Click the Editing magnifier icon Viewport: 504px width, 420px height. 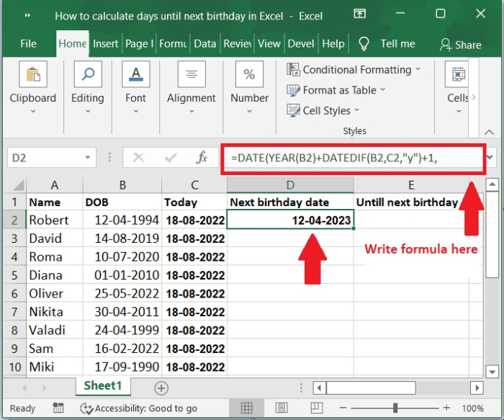click(87, 76)
